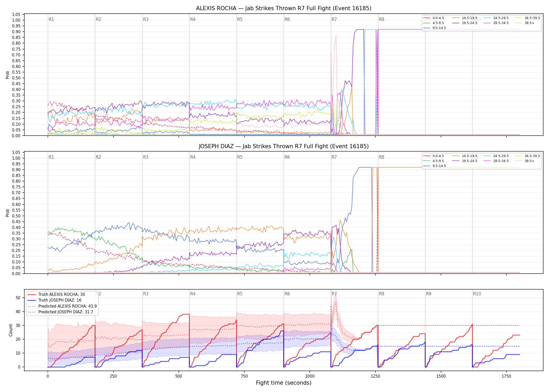Select 29.5-34.5 legend entry in JOSEPH DIAZ chart
The height and width of the screenshot is (392, 549).
(496, 161)
